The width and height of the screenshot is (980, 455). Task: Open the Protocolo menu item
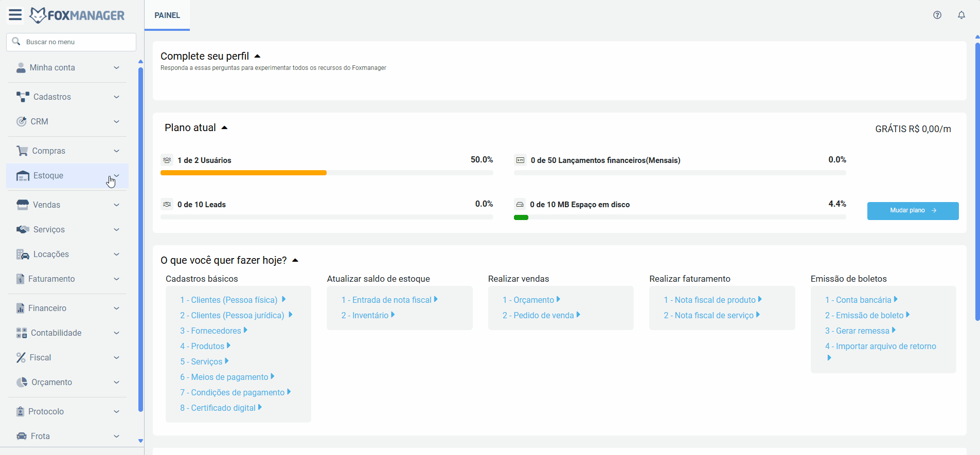coord(67,411)
